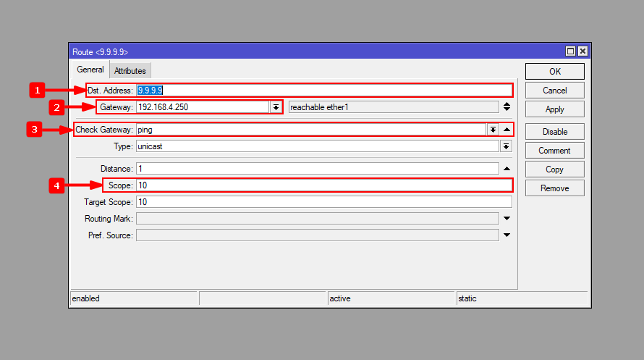The width and height of the screenshot is (644, 360).
Task: Remove the 9.9.9.9 route
Action: click(554, 188)
